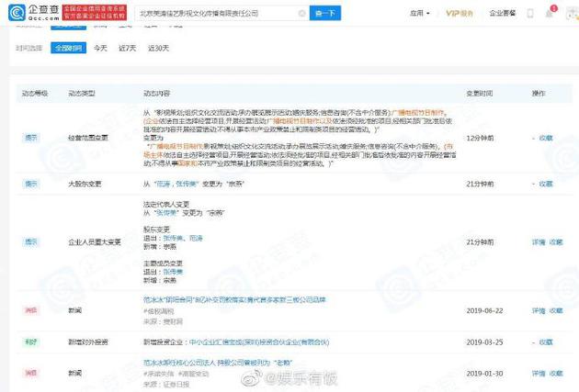Open the notification bell with red badge

(550, 13)
